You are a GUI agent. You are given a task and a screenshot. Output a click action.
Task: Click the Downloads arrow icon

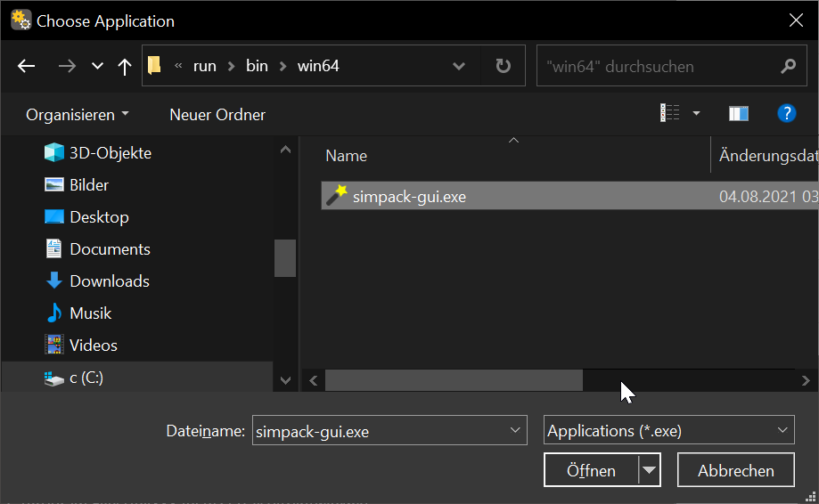pyautogui.click(x=53, y=280)
